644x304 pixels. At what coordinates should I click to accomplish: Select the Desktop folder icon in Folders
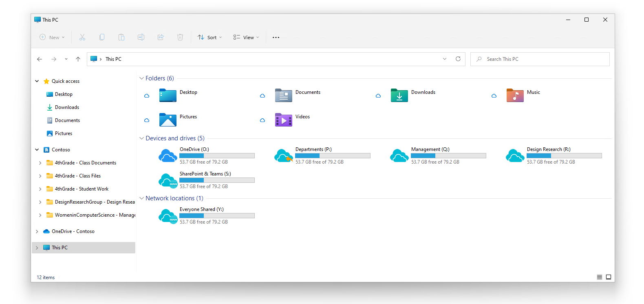pyautogui.click(x=168, y=95)
